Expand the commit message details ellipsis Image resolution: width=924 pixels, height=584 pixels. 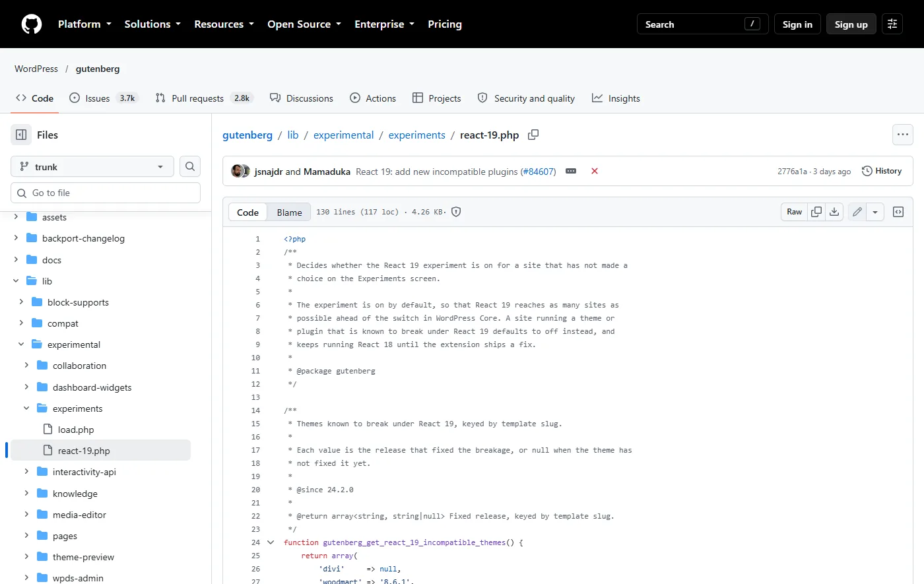(x=571, y=171)
